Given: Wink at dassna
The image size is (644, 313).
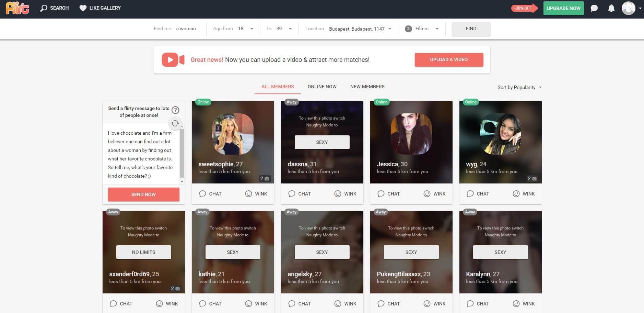Looking at the screenshot, I should [x=345, y=194].
